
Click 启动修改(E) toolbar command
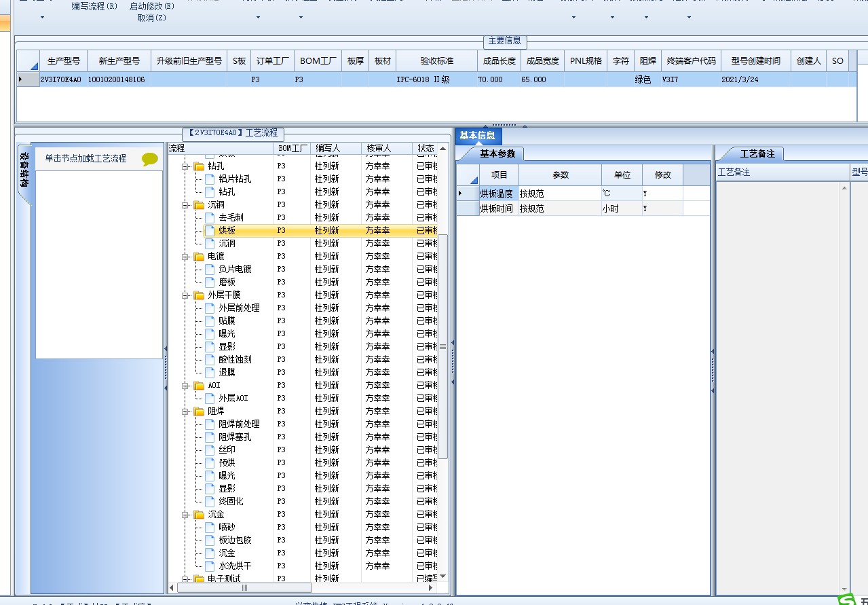pos(151,6)
